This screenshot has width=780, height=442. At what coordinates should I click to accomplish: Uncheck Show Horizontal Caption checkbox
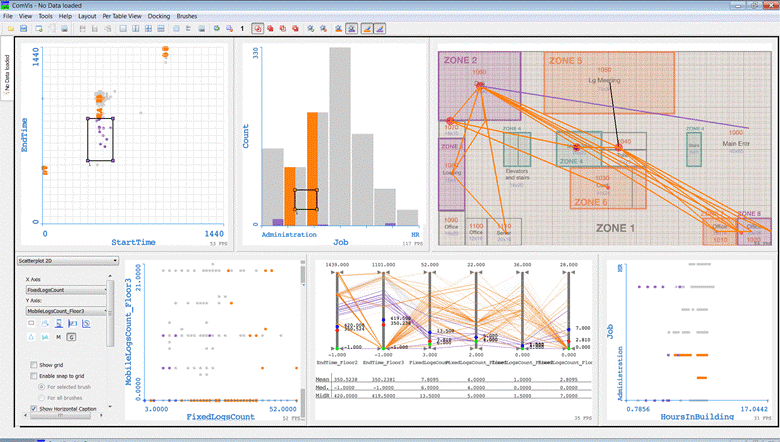click(34, 409)
